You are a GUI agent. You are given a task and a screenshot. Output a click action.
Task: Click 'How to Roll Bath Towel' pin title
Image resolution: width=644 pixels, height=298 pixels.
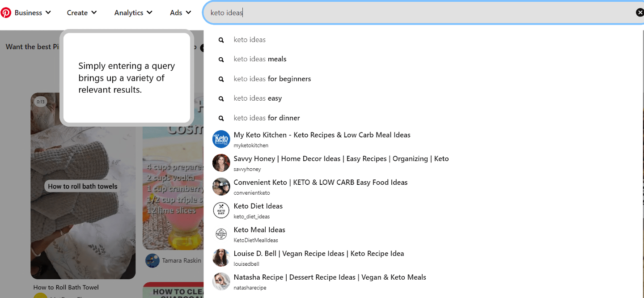(x=66, y=287)
